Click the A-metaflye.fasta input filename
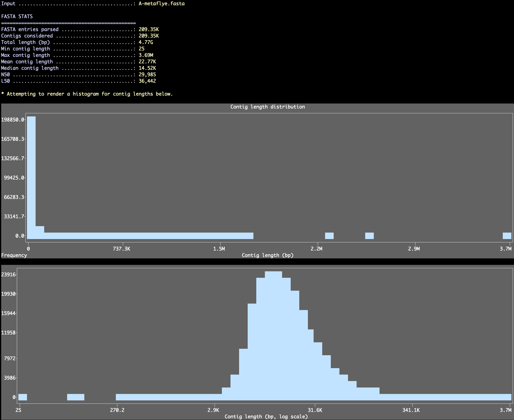The width and height of the screenshot is (514, 420). pyautogui.click(x=161, y=4)
